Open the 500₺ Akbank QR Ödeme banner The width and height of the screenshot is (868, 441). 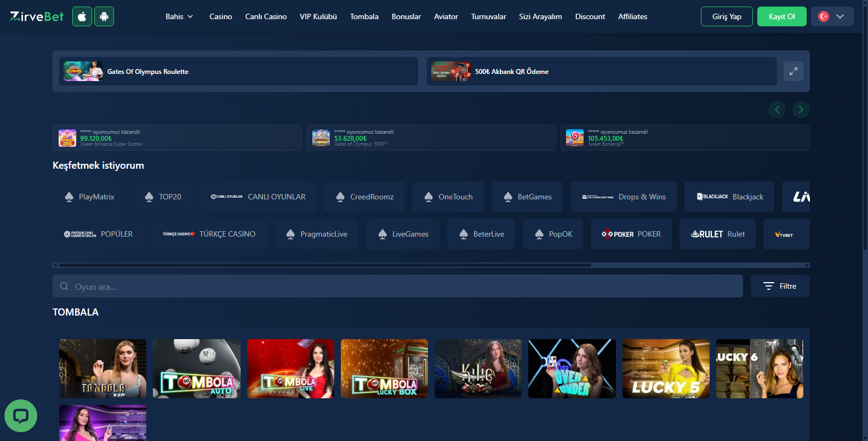tap(602, 71)
